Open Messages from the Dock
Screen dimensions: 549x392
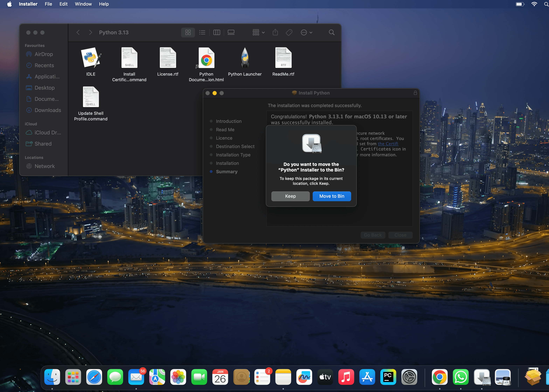point(115,377)
